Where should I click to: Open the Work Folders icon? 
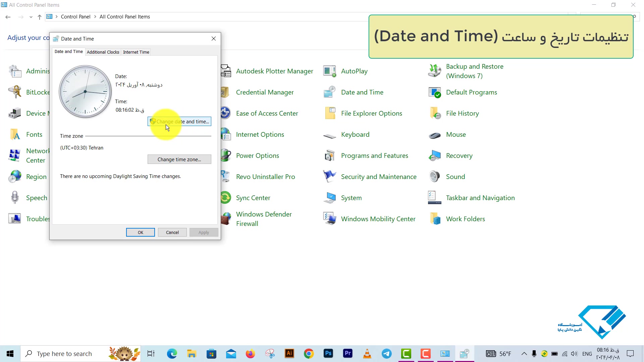tap(435, 219)
